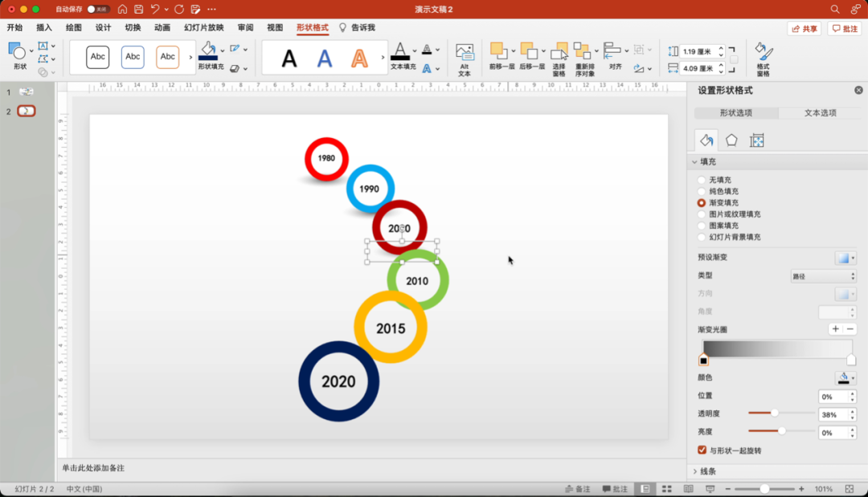
Task: Click Bring Forward (前移一层) icon
Action: point(498,51)
